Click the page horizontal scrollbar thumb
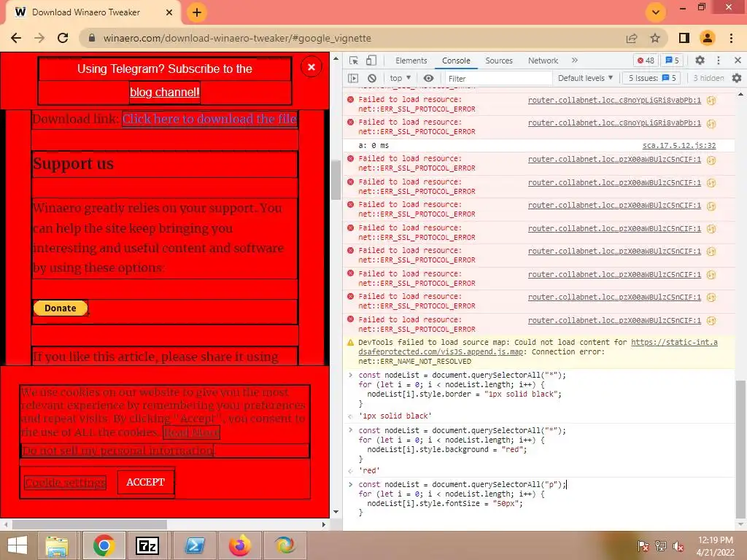Viewport: 747px width, 560px height. click(90, 524)
